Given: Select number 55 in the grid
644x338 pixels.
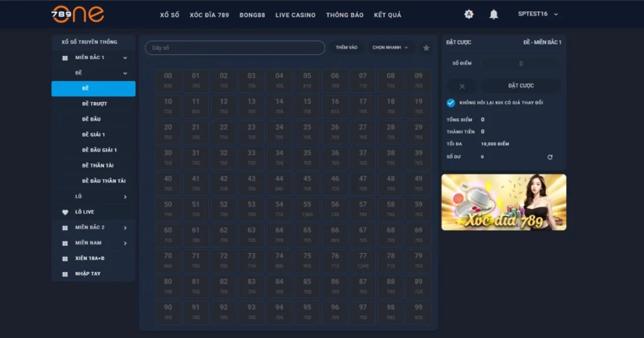Looking at the screenshot, I should [x=307, y=209].
